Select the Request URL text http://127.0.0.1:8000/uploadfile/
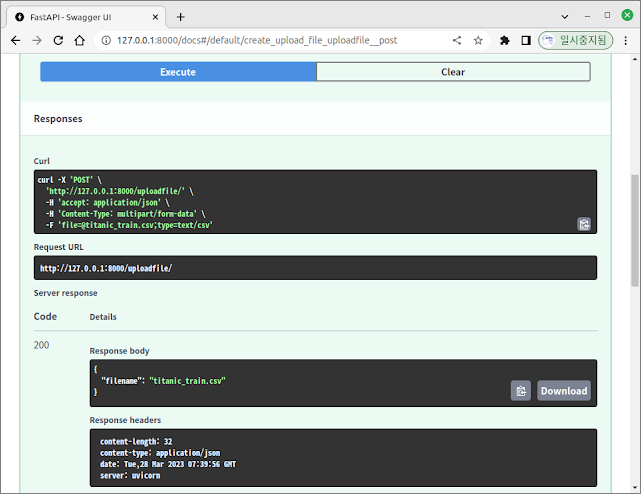641x494 pixels. point(106,268)
